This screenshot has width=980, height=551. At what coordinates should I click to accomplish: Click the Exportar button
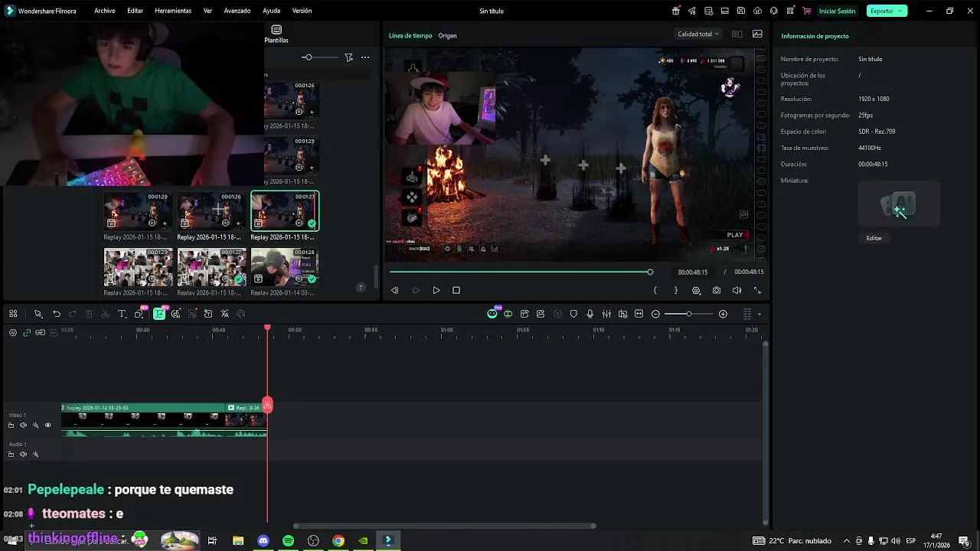pyautogui.click(x=887, y=11)
